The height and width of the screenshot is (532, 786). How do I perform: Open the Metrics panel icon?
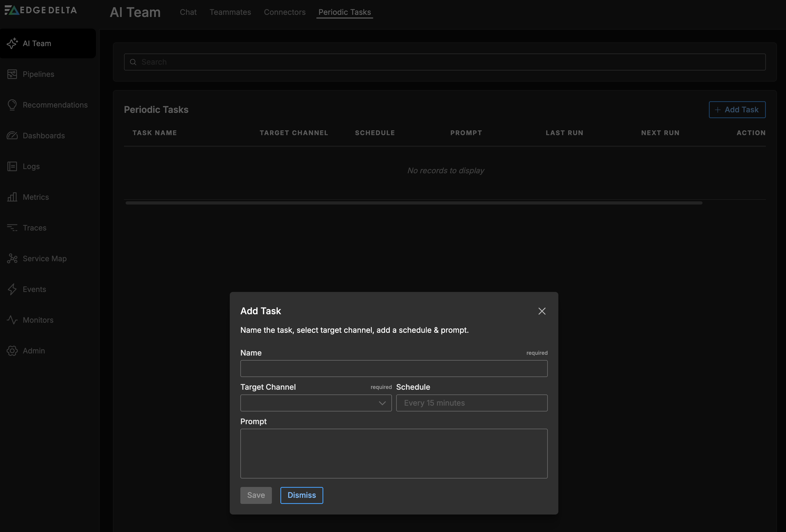tap(12, 197)
